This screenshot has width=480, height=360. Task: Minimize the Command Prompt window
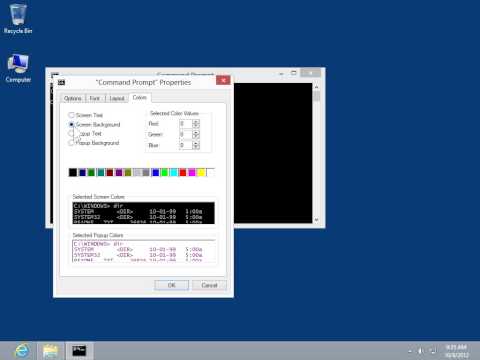[282, 73]
